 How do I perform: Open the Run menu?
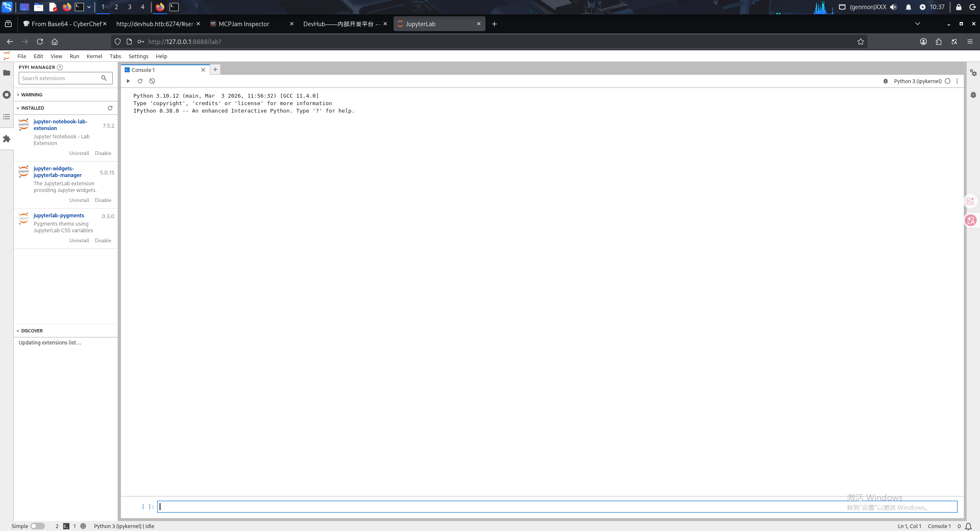[x=74, y=56]
